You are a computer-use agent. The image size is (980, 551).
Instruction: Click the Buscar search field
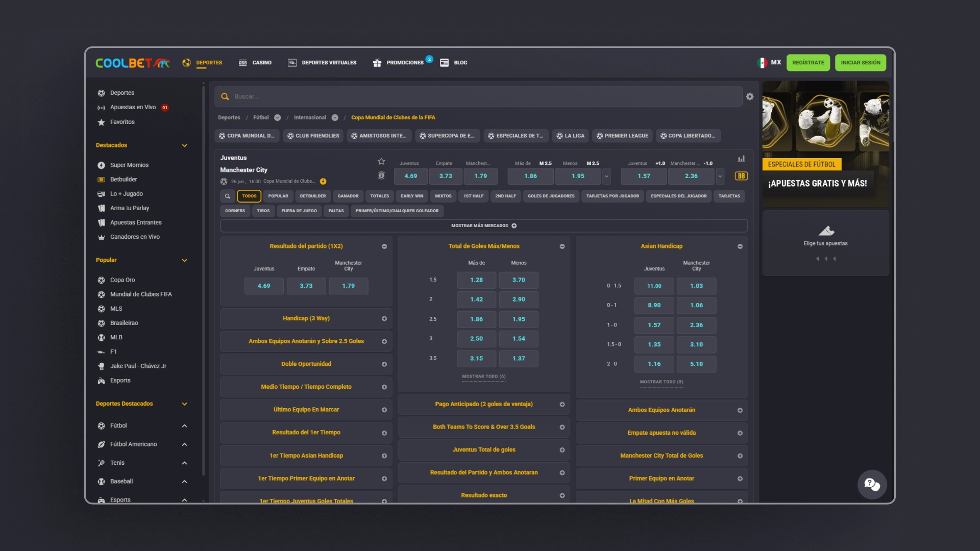(478, 96)
